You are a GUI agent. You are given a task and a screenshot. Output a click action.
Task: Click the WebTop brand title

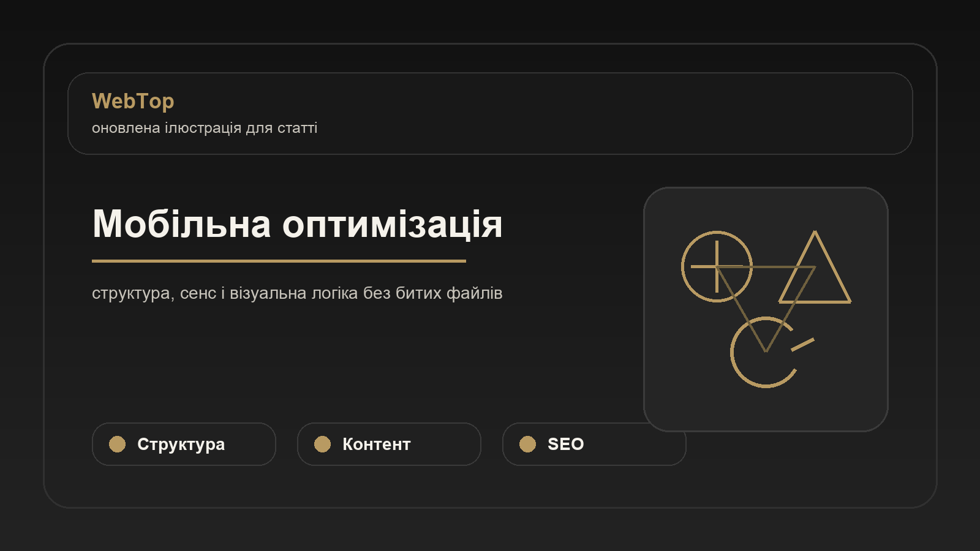(x=133, y=101)
